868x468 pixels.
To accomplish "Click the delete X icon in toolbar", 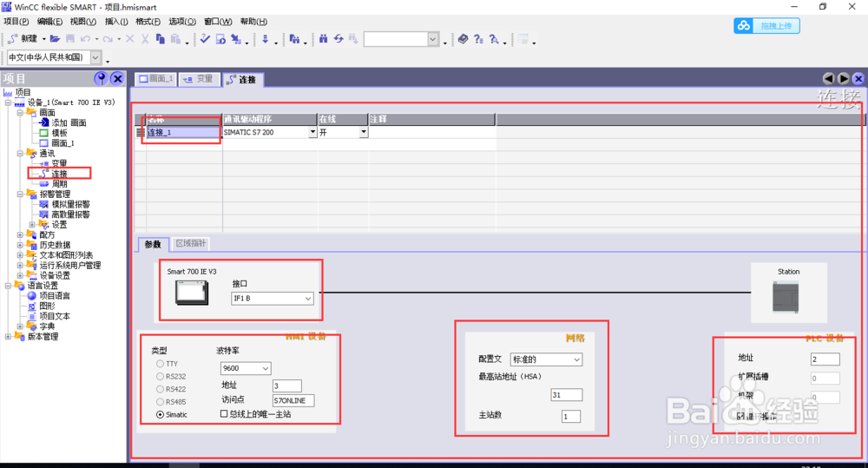I will pyautogui.click(x=130, y=39).
